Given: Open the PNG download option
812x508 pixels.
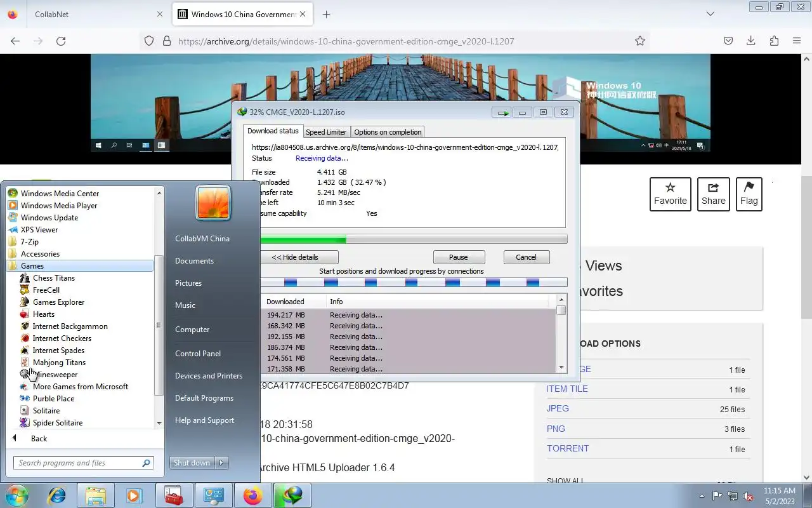Looking at the screenshot, I should pos(556,429).
